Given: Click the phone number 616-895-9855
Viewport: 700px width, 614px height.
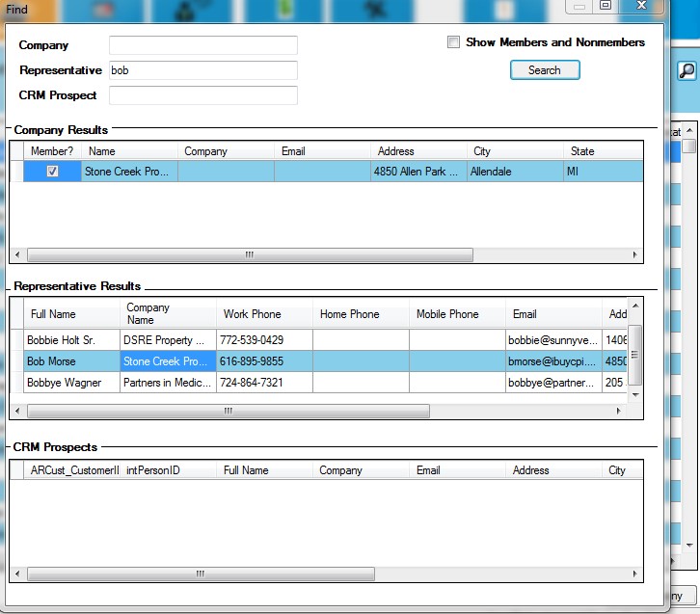Looking at the screenshot, I should point(264,361).
